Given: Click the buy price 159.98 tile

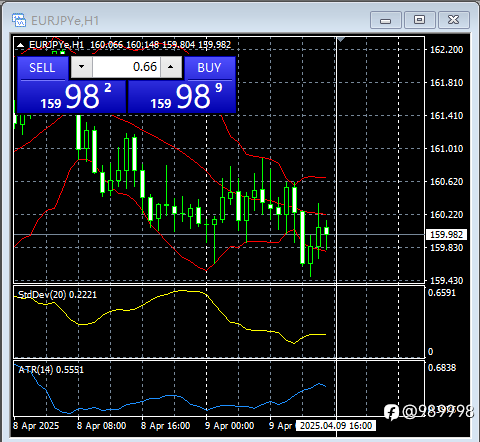Looking at the screenshot, I should click(x=182, y=97).
